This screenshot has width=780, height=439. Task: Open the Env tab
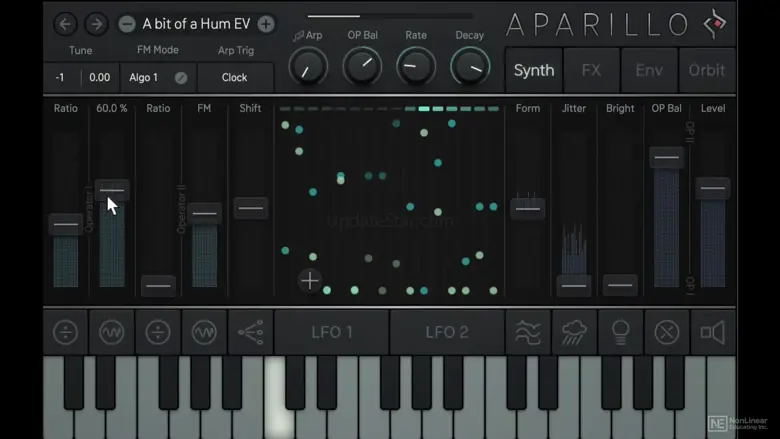[649, 70]
